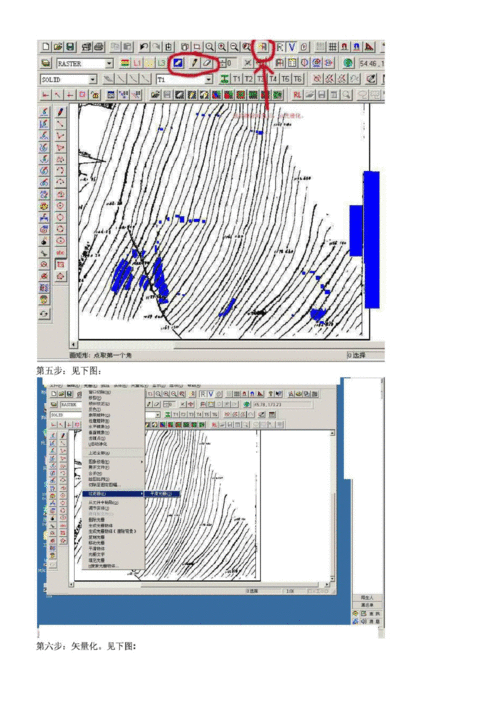Click the RL icon in upper fourth toolbar row
The width and height of the screenshot is (500, 707).
[x=297, y=95]
